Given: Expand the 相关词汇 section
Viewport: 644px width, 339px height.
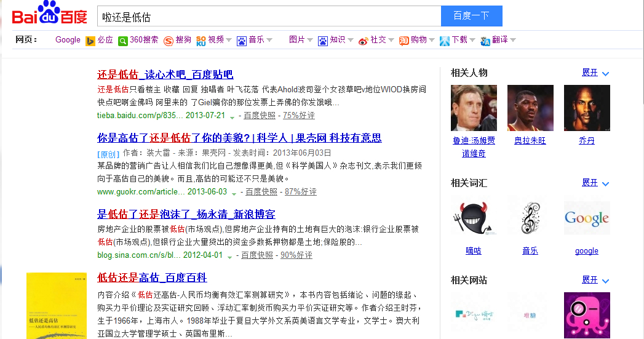Looking at the screenshot, I should coord(595,183).
